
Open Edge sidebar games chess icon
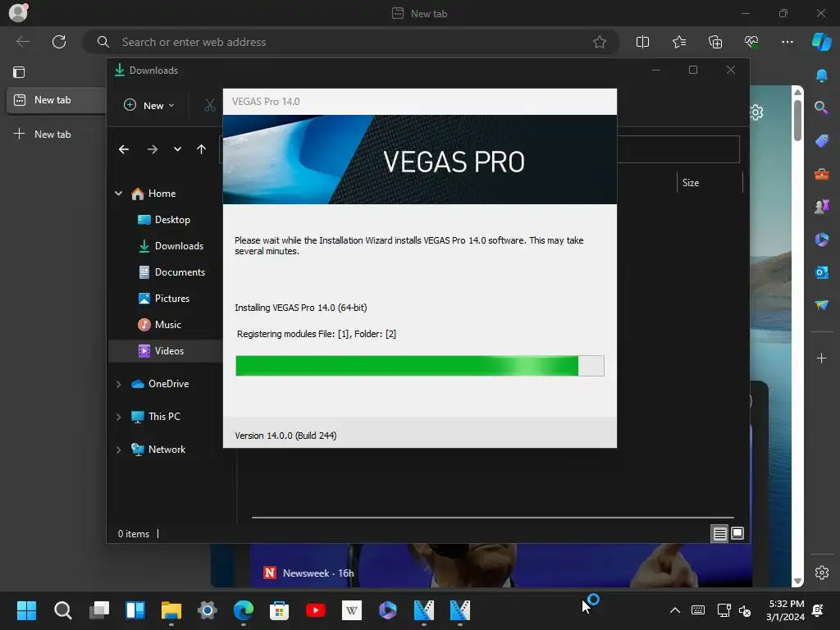822,206
